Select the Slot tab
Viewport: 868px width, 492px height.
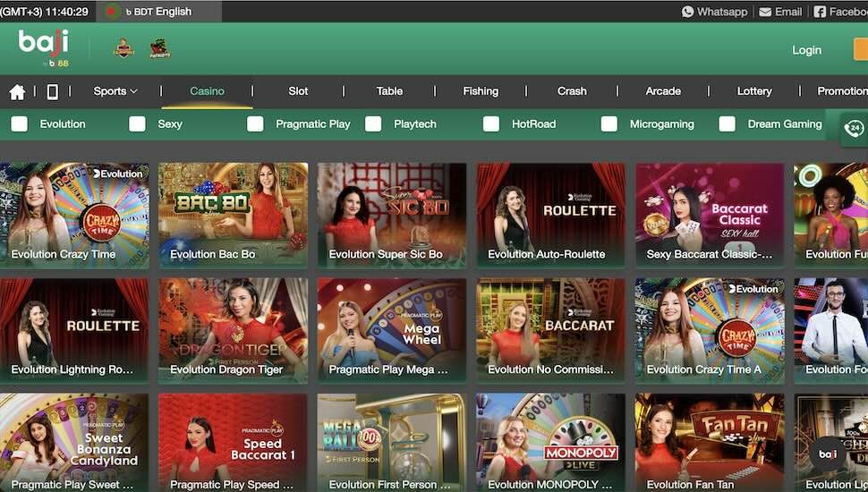pos(298,91)
